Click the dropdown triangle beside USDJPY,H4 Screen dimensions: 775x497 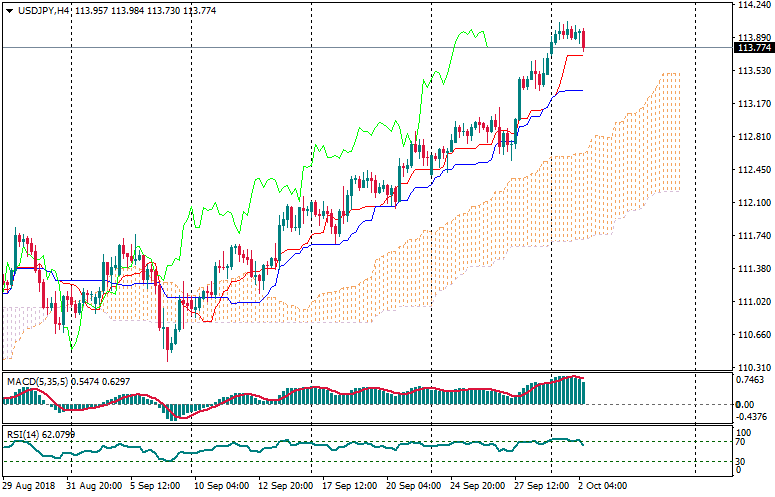point(9,9)
